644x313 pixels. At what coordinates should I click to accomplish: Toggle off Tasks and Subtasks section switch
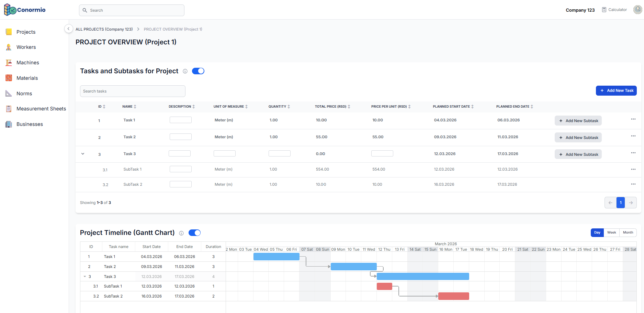tap(198, 71)
